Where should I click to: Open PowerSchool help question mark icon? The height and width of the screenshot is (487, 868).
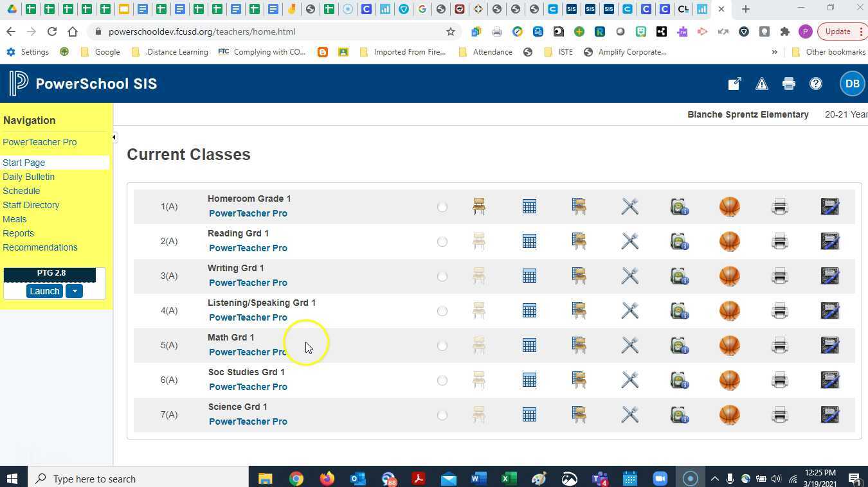click(815, 84)
